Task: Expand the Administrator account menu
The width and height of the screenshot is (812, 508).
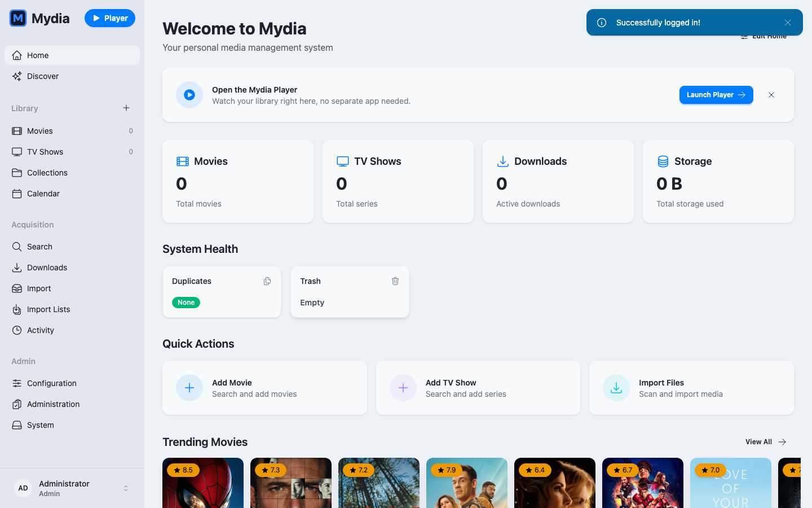Action: pyautogui.click(x=72, y=488)
